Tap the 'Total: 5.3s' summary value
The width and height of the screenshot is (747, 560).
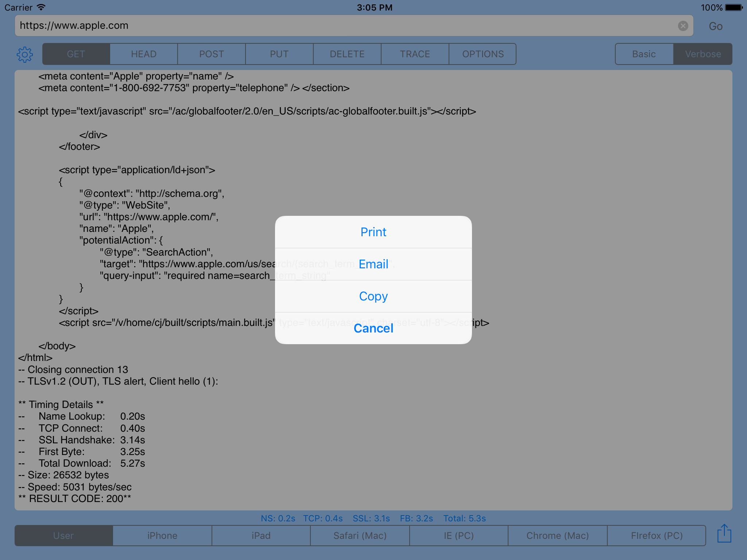[464, 518]
